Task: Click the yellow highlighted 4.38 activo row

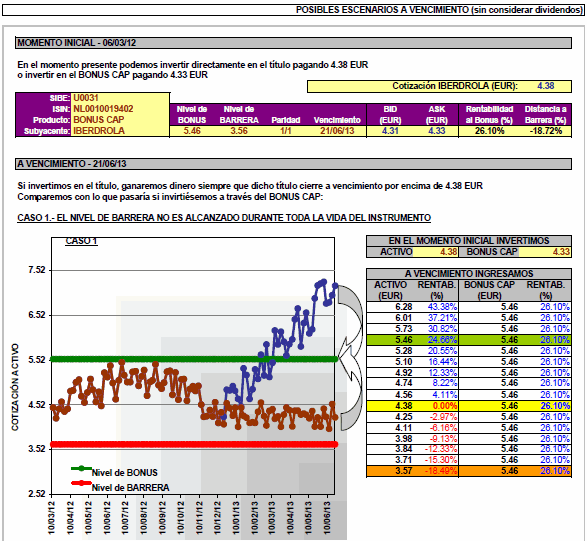Action: 469,406
